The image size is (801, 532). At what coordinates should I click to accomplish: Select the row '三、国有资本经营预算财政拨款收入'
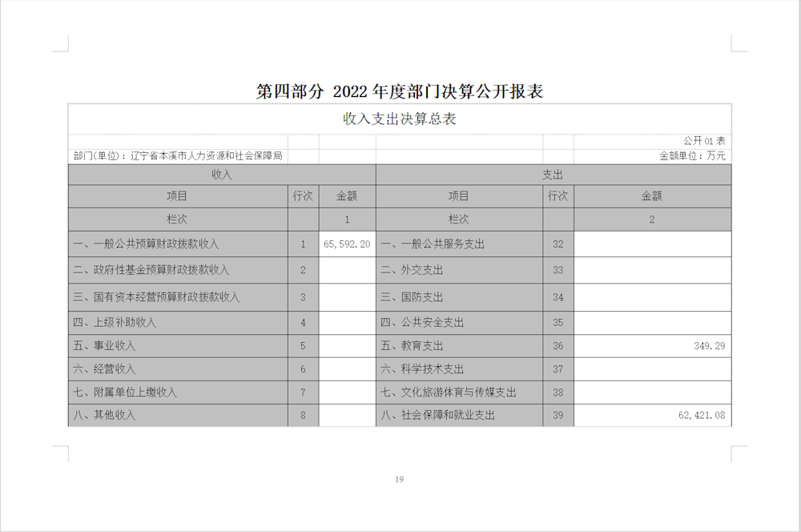click(178, 297)
